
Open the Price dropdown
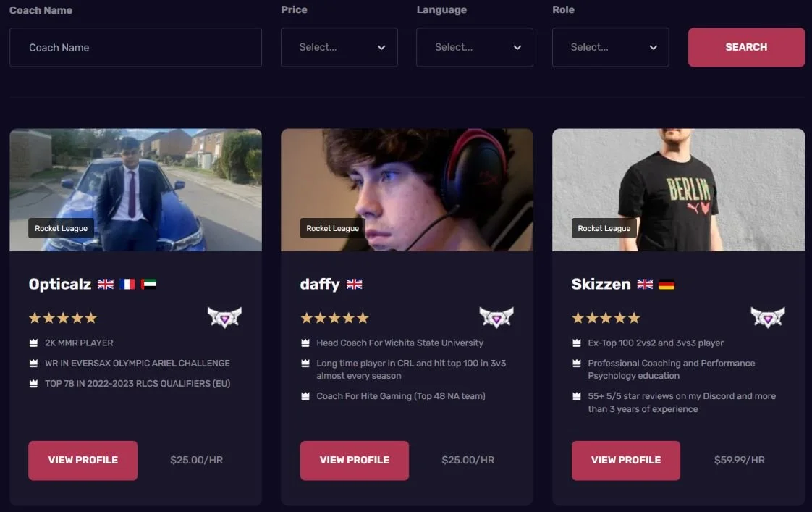339,47
